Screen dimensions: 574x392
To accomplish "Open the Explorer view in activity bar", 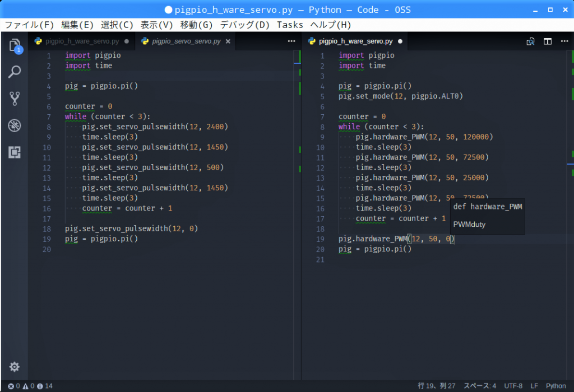I will pyautogui.click(x=15, y=45).
